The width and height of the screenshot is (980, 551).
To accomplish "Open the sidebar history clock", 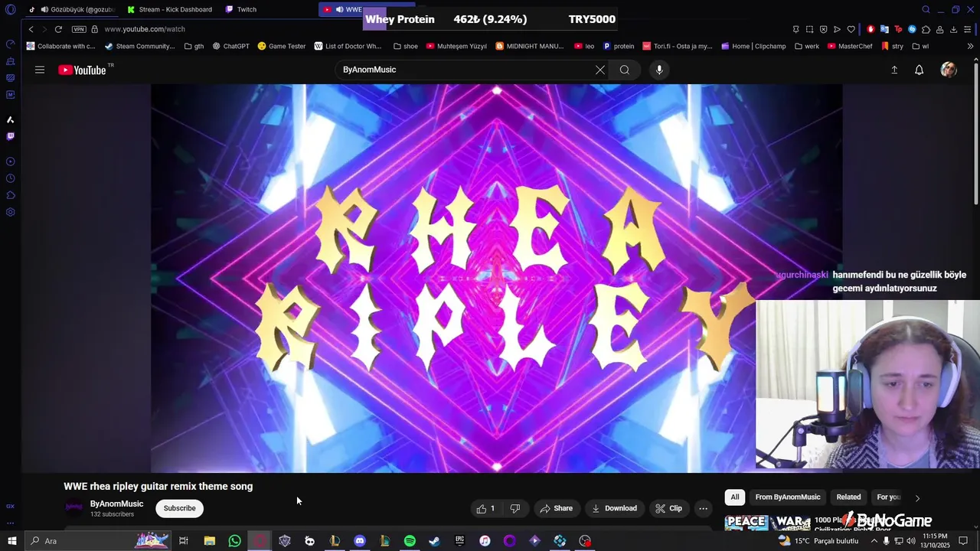I will pos(10,178).
